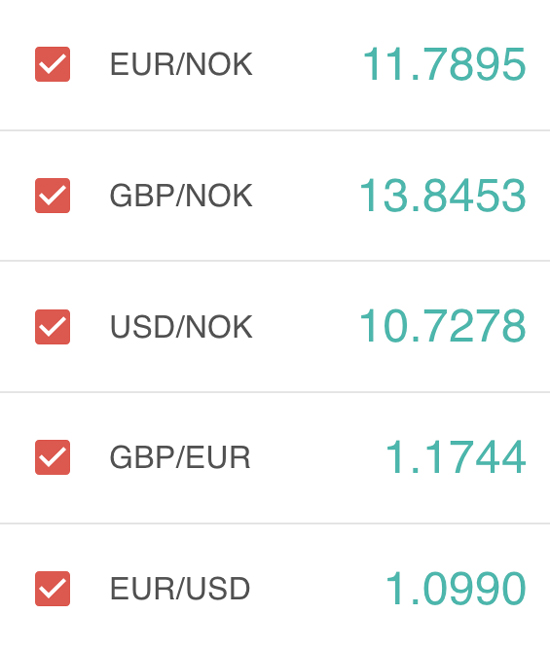The height and width of the screenshot is (650, 550).
Task: Click the 1.1744 rate value
Action: click(456, 457)
